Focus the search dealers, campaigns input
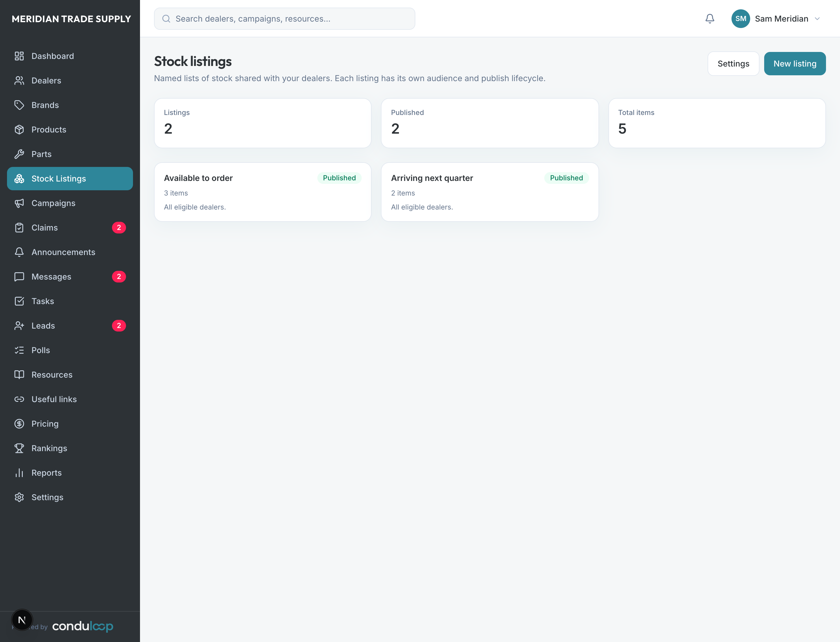 point(285,19)
